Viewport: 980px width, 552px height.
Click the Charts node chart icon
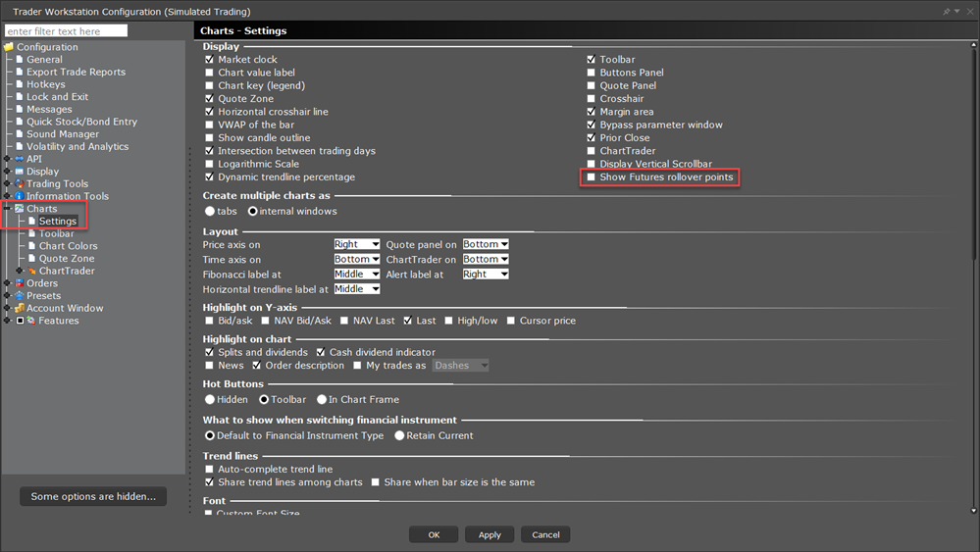pos(20,209)
